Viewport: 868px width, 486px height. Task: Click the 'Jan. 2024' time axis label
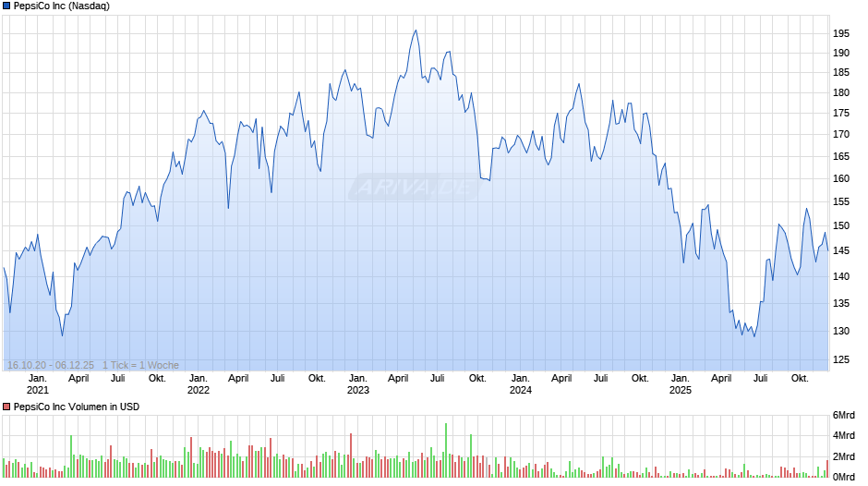[521, 384]
